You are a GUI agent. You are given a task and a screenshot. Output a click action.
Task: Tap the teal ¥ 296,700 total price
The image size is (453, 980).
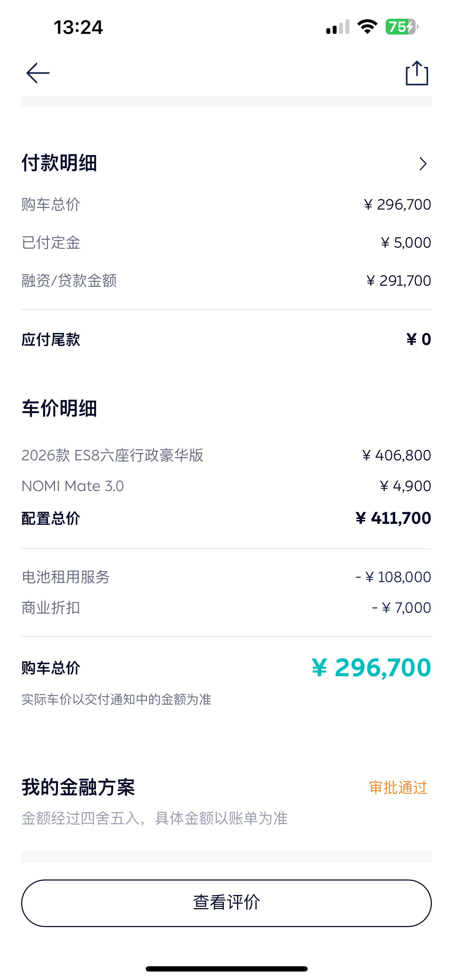371,668
